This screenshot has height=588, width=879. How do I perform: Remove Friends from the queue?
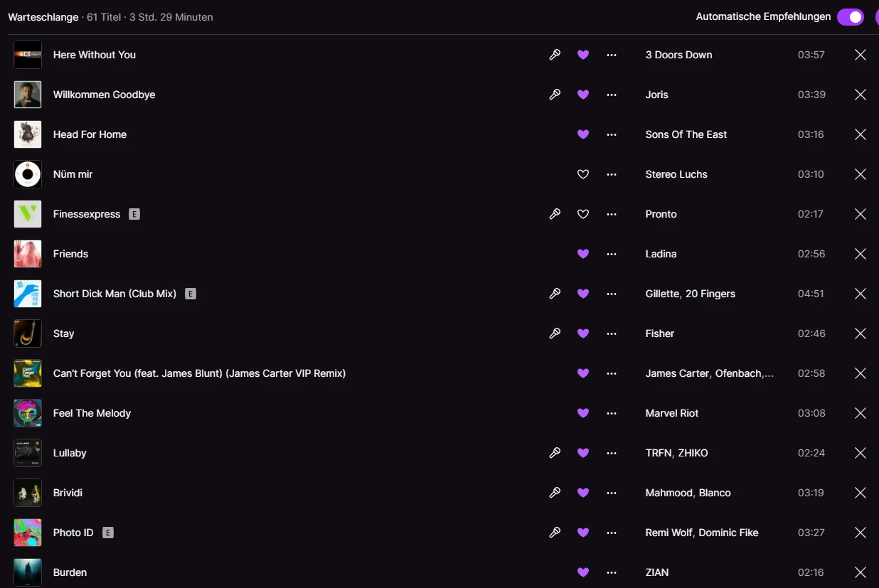pos(860,254)
